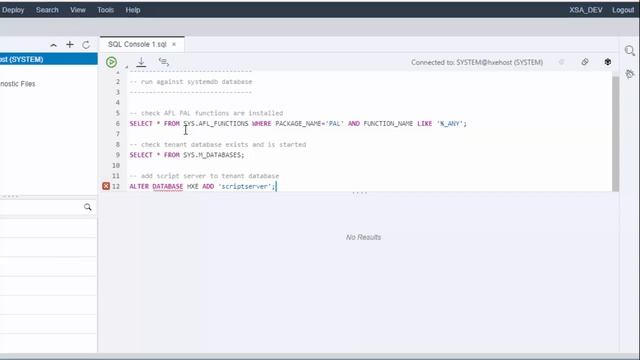This screenshot has height=360, width=640.
Task: Click the faded icon left of link icon
Action: coord(562,62)
